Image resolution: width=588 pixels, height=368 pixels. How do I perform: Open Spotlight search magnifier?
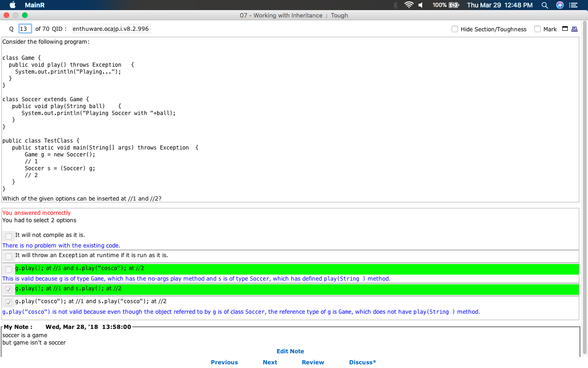(545, 5)
